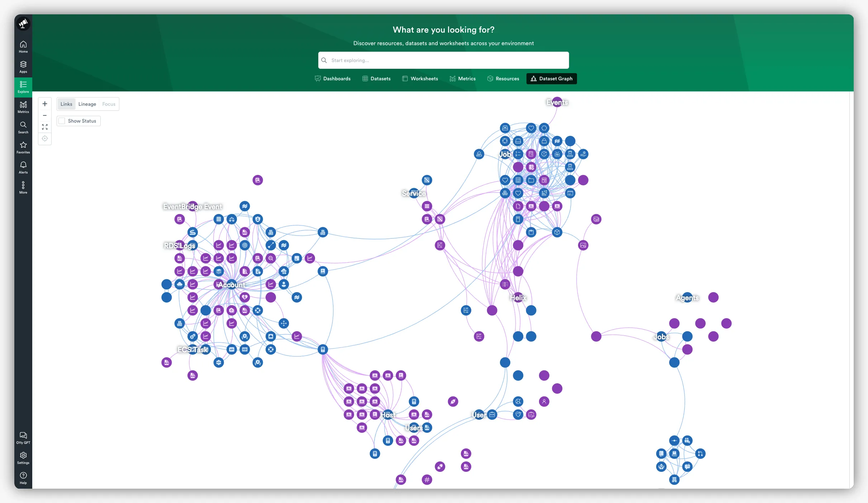Viewport: 868px width, 503px height.
Task: Click the hashtag purple node
Action: click(x=427, y=480)
